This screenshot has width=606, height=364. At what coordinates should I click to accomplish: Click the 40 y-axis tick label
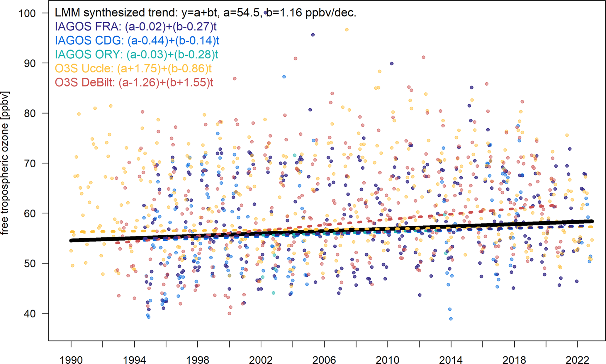30,314
